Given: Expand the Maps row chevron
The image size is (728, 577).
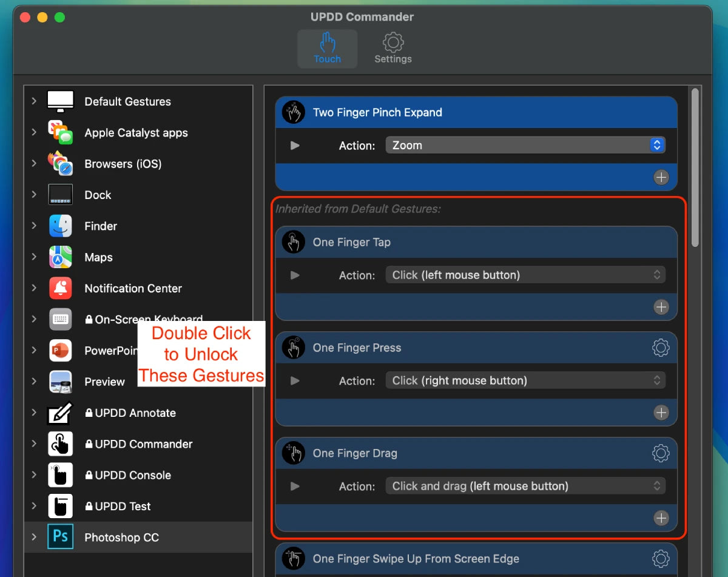Looking at the screenshot, I should [34, 257].
